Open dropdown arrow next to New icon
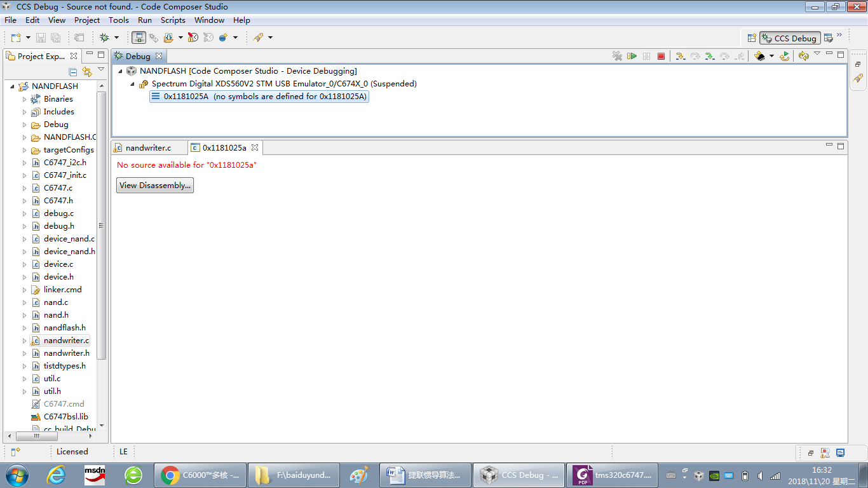 [27, 37]
